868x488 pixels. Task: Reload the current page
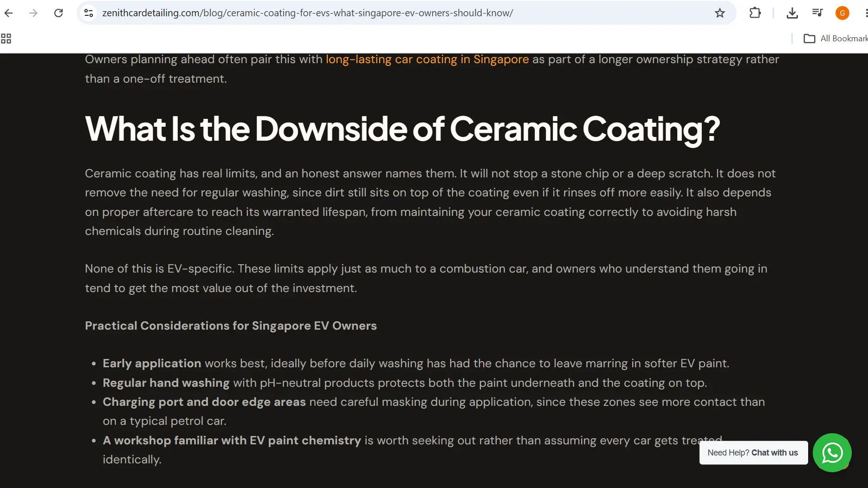(58, 13)
